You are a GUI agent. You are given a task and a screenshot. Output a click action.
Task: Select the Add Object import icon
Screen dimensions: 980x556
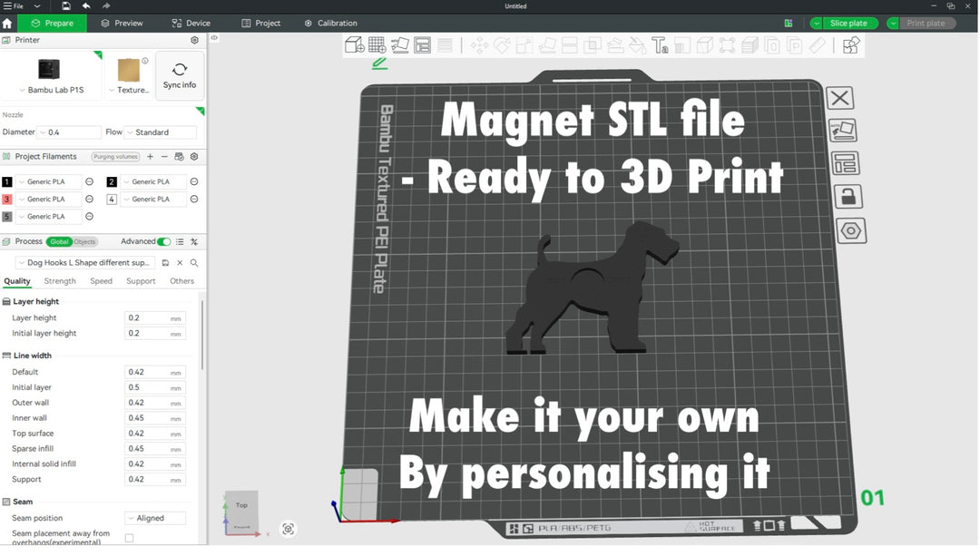click(x=354, y=44)
